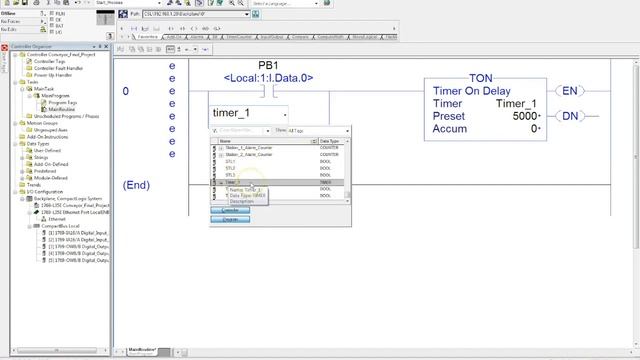Select Power-Up Handler folder
640x360 pixels.
point(53,75)
